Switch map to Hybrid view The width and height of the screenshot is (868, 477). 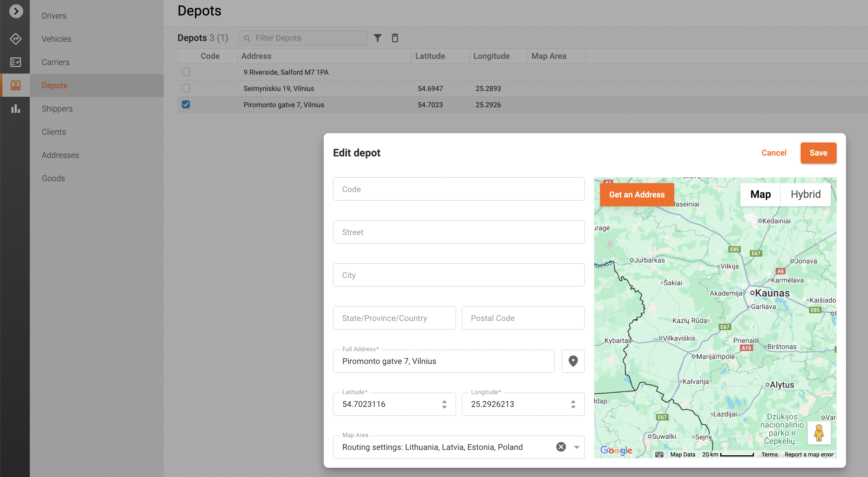pos(805,194)
